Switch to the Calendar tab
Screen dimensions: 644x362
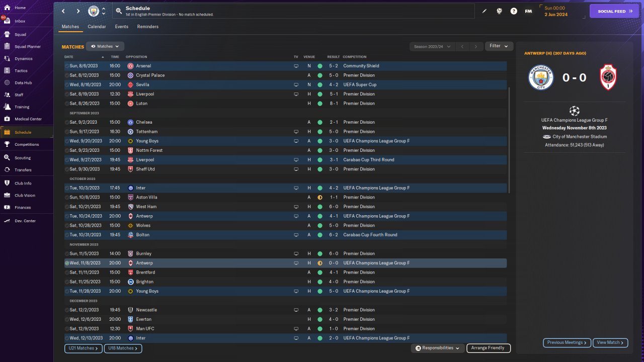[97, 27]
